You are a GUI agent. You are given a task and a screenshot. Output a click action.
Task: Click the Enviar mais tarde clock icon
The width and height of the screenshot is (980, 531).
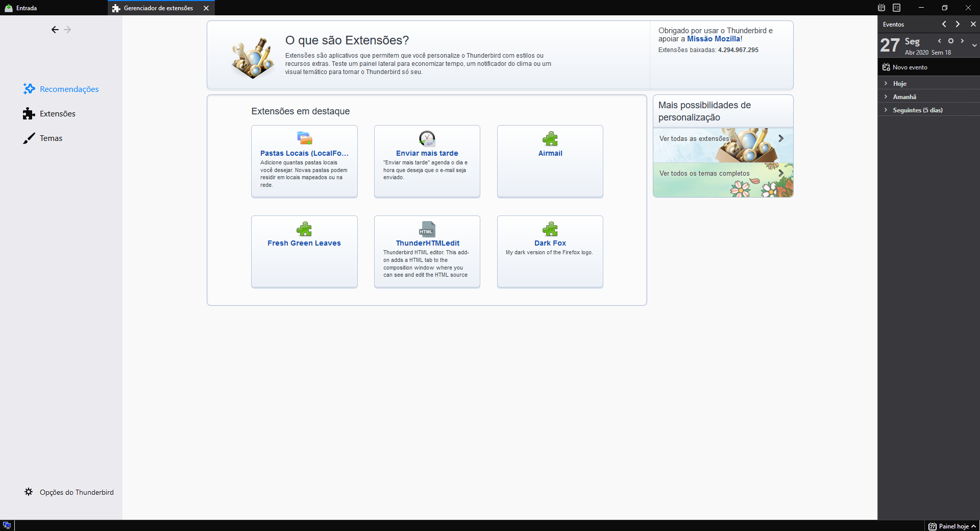(x=427, y=138)
